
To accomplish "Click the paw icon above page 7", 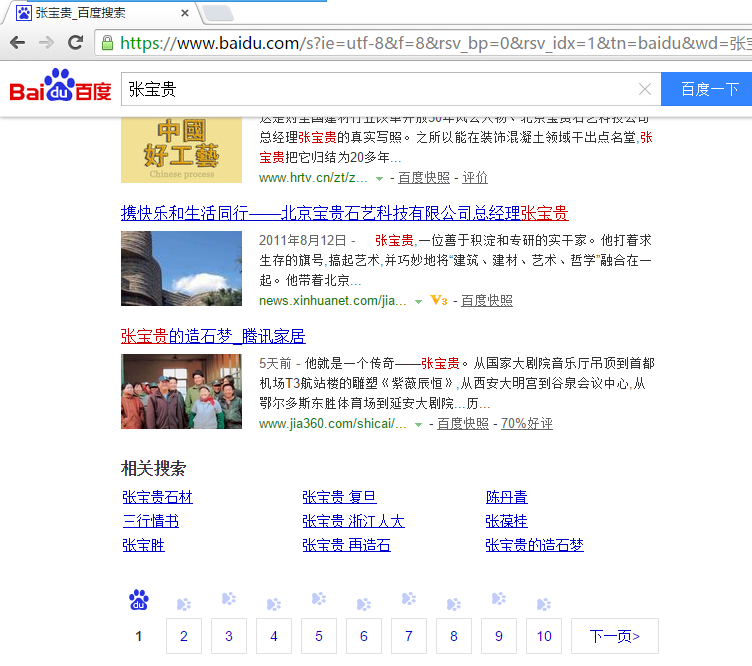I will pyautogui.click(x=409, y=598).
